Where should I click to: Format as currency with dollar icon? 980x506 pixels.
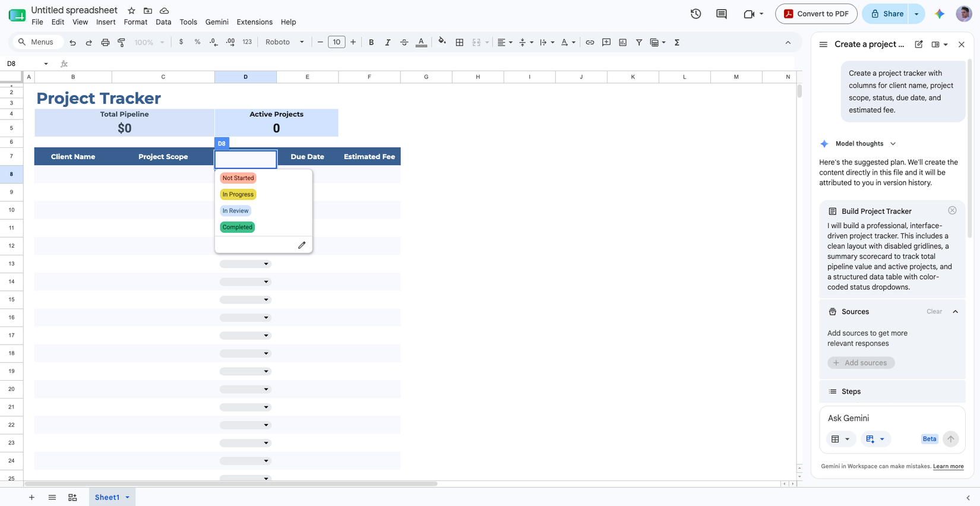tap(181, 42)
